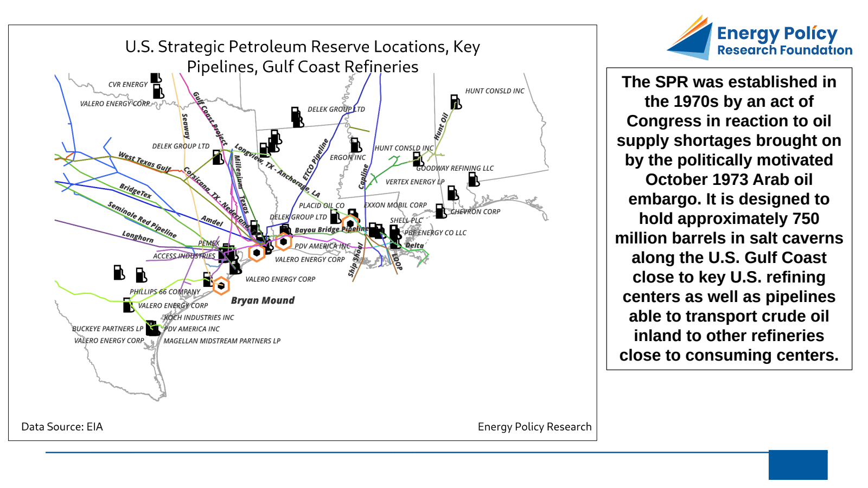Click refinery icon left of top DELEK GROUP LTD label
Image resolution: width=868 pixels, height=488 pixels.
297,116
